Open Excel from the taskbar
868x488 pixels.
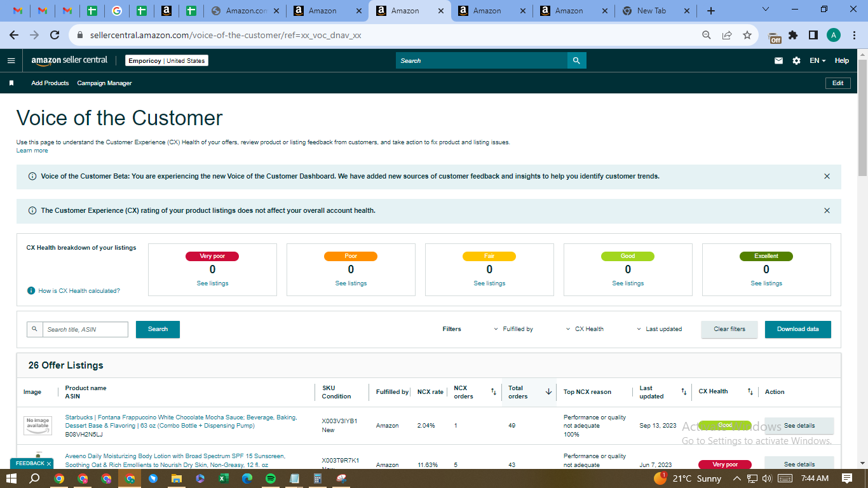click(224, 478)
